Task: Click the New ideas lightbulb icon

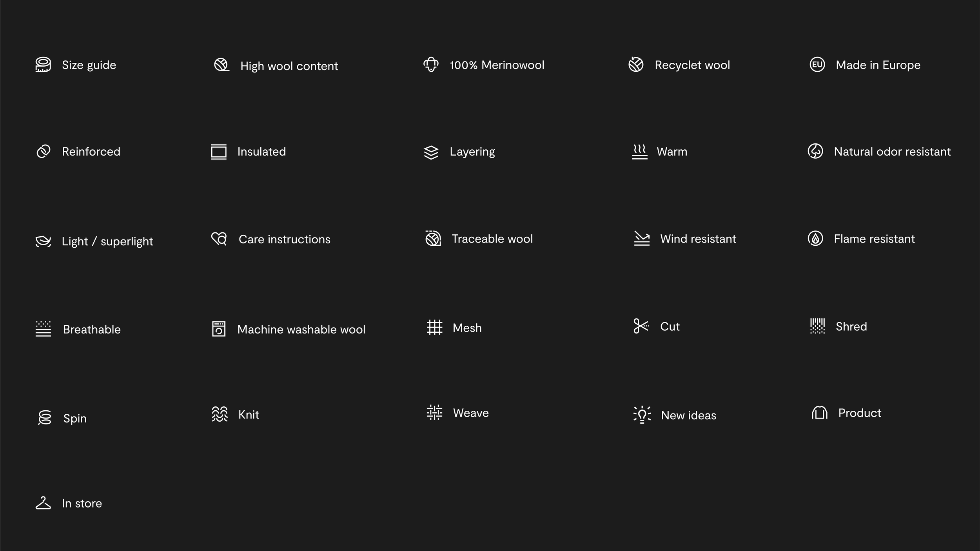Action: (642, 415)
